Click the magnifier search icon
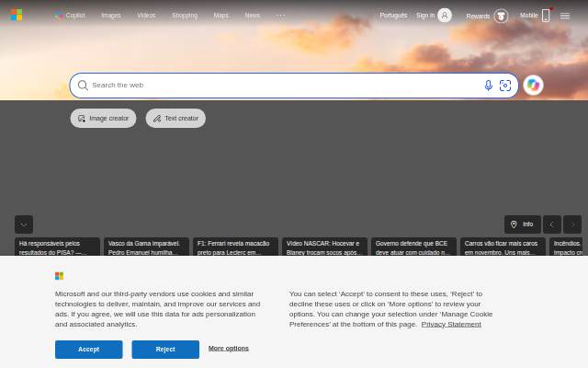Viewport: 588px width, 368px height. [83, 86]
